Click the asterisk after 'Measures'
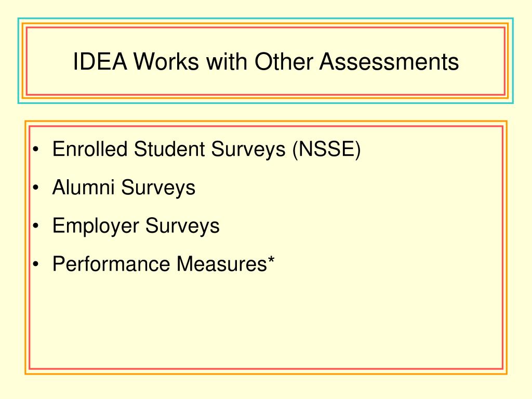This screenshot has width=532, height=399. 271,260
